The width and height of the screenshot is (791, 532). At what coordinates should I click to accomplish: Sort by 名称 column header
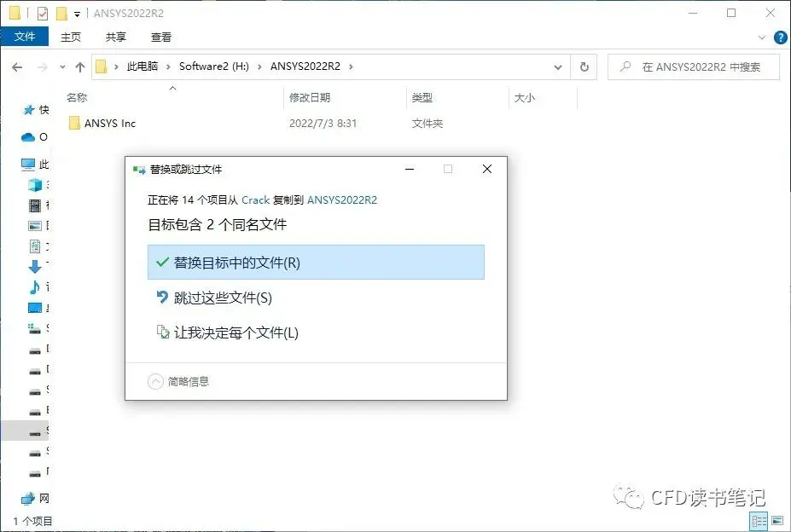pyautogui.click(x=77, y=97)
